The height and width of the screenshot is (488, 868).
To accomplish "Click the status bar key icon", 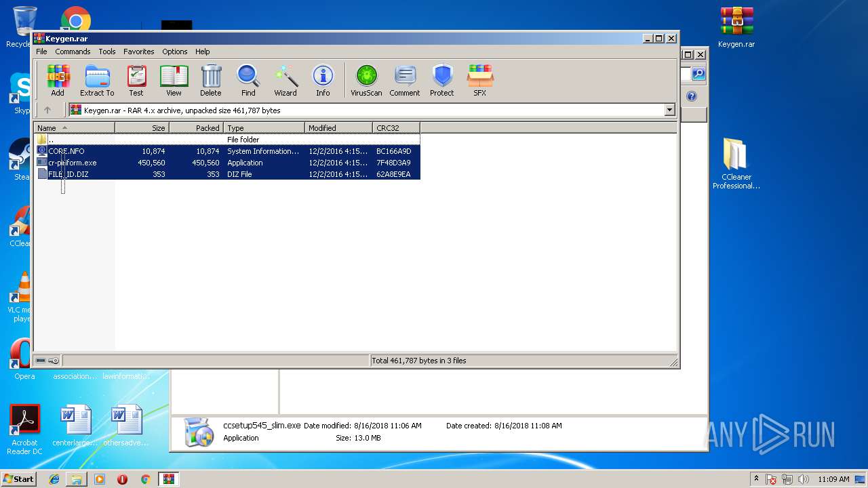I will [x=54, y=361].
